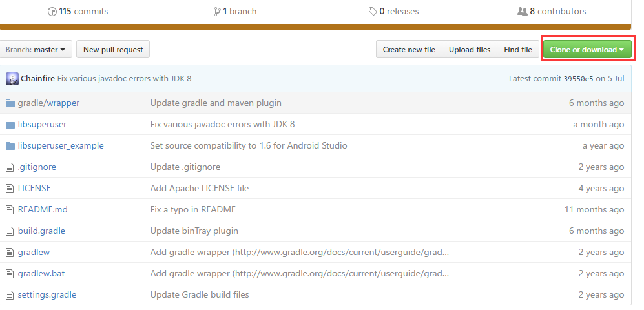Open the Branch: master dropdown
Screen dimensions: 644x310
click(x=36, y=49)
